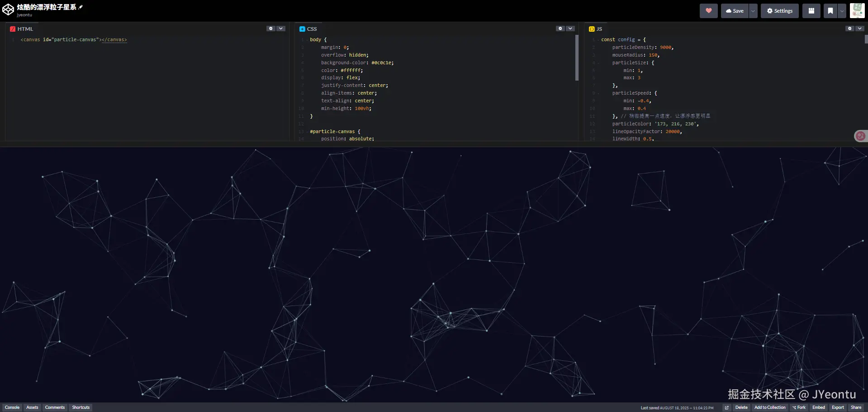Open HTML editor settings gear
The width and height of the screenshot is (868, 412).
(x=270, y=29)
